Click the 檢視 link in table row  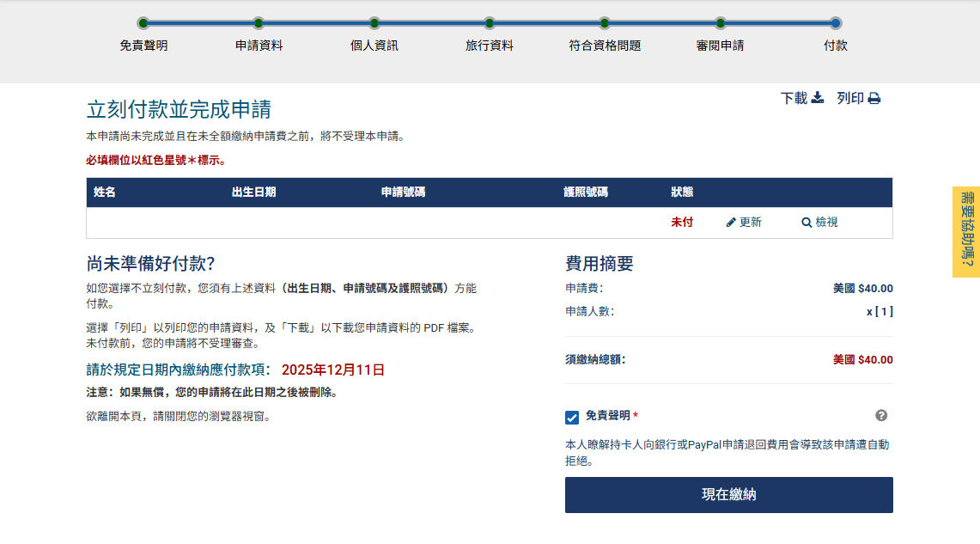(826, 223)
